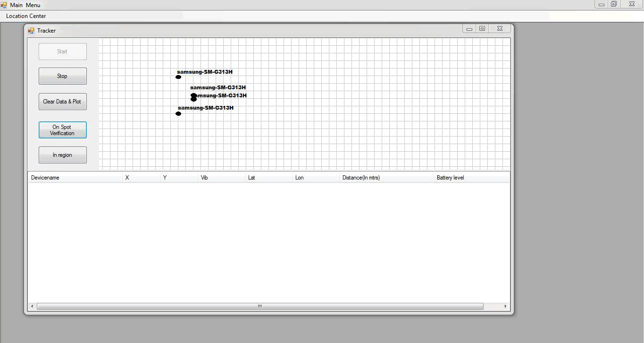This screenshot has height=343, width=644.
Task: Click the Main Menu application icon
Action: tap(4, 5)
